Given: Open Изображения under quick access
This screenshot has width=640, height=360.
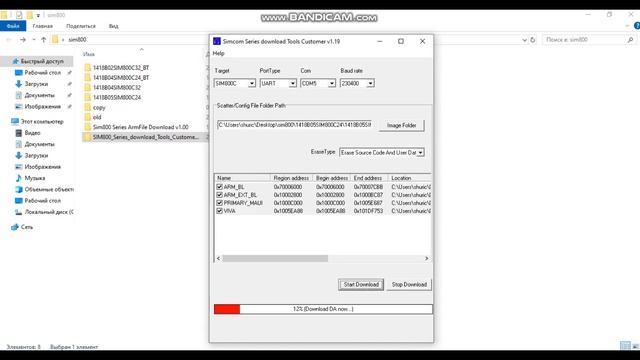Looking at the screenshot, I should pyautogui.click(x=42, y=107).
